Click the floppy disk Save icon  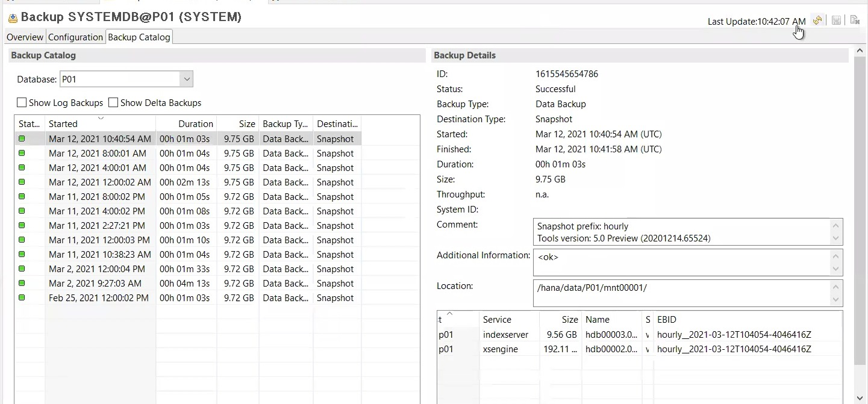836,20
